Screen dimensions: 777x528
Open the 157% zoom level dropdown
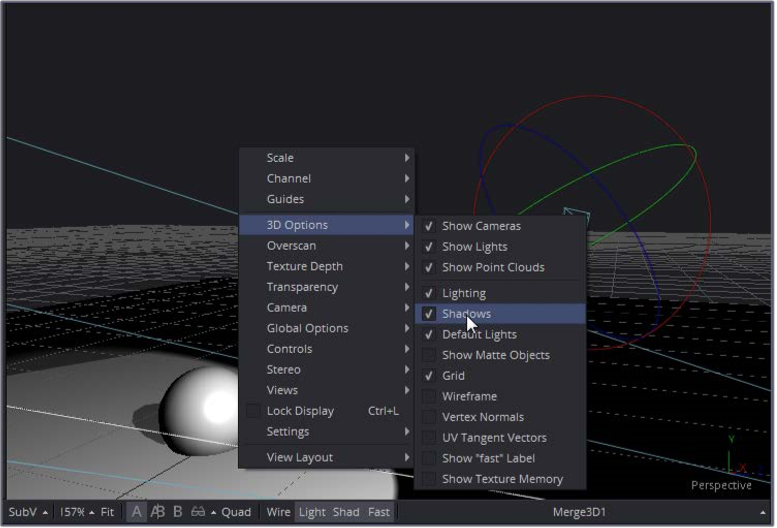75,512
